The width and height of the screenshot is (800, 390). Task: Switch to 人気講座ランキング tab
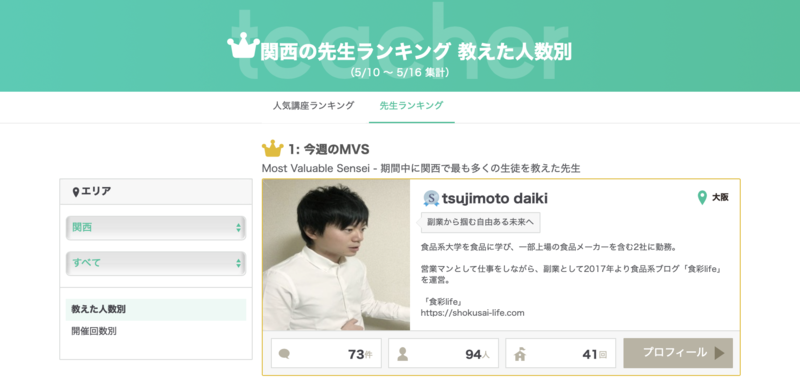click(313, 106)
